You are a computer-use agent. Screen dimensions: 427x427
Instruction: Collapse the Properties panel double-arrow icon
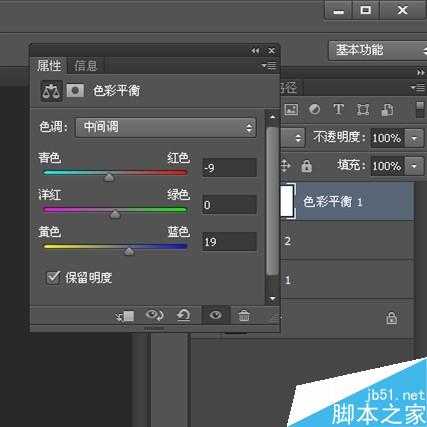tap(255, 51)
